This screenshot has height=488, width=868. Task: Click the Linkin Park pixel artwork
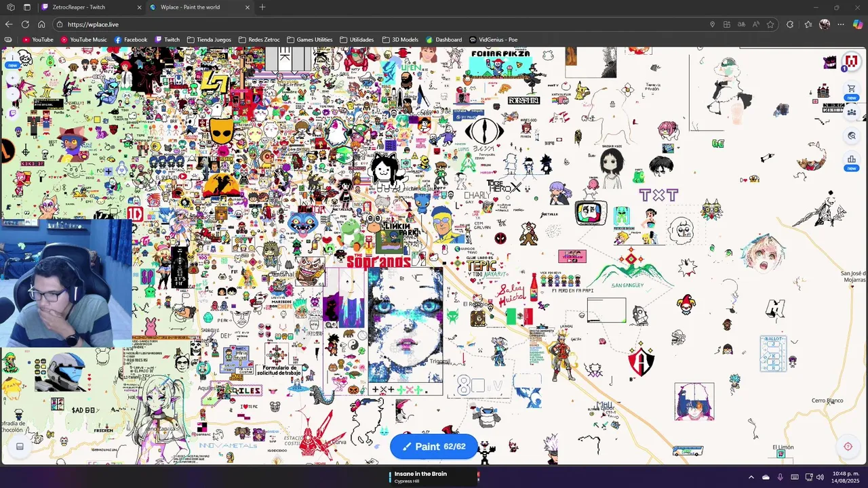[x=400, y=228]
